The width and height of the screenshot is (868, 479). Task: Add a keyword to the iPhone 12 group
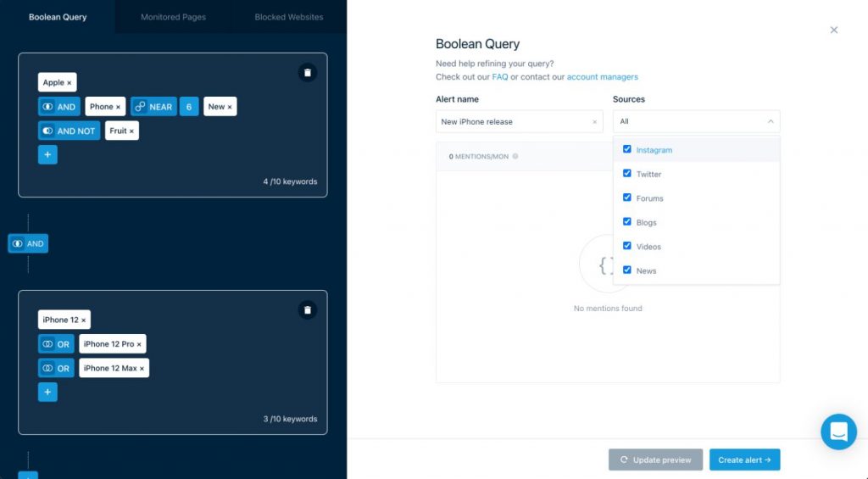pos(47,392)
